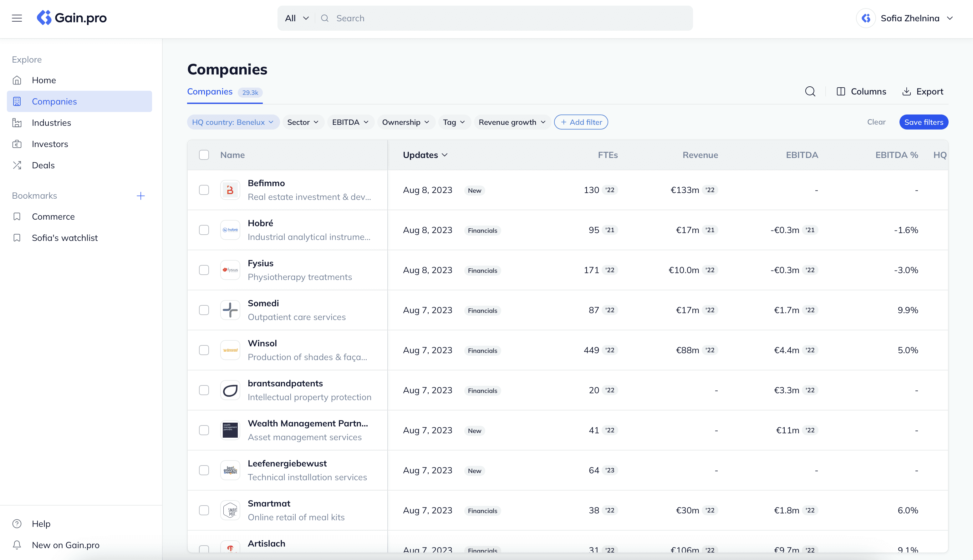Click Clear to reset filters
Screen dimensions: 973x560
pyautogui.click(x=876, y=122)
